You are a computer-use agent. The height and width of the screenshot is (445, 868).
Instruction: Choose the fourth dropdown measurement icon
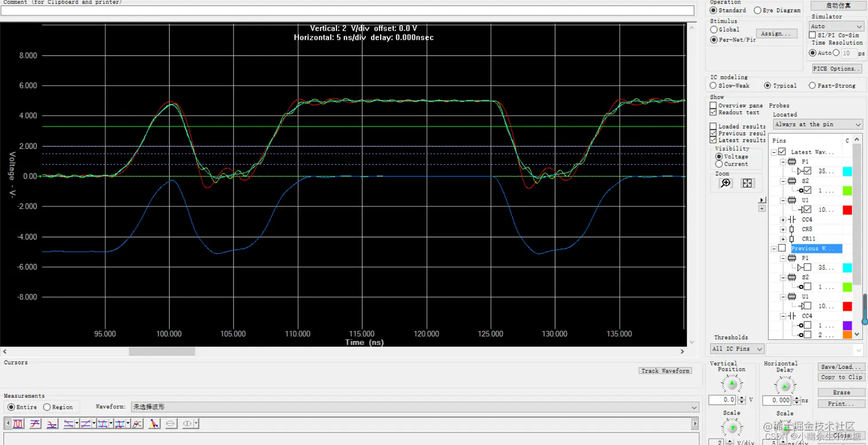click(x=120, y=424)
